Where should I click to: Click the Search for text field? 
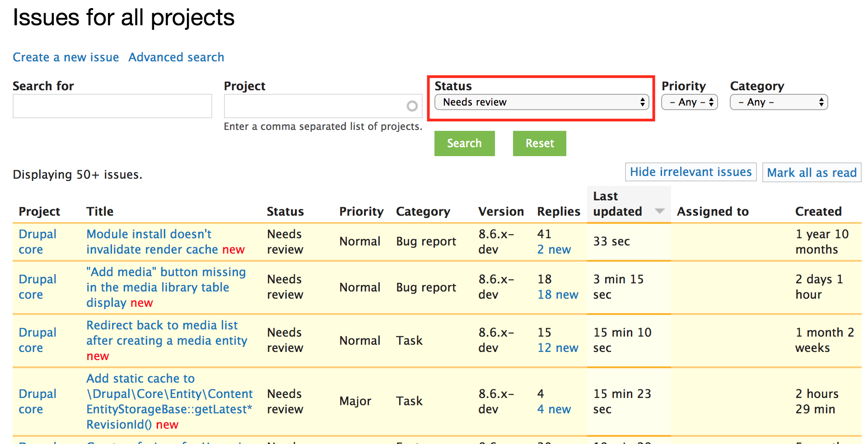(x=112, y=106)
